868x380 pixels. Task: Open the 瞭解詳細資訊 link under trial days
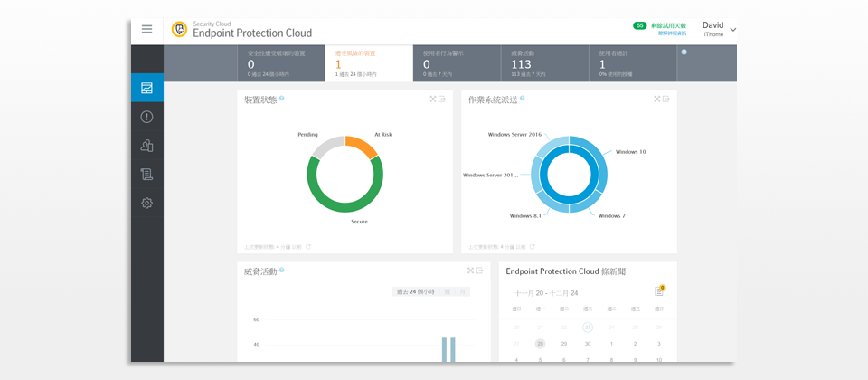tap(672, 33)
